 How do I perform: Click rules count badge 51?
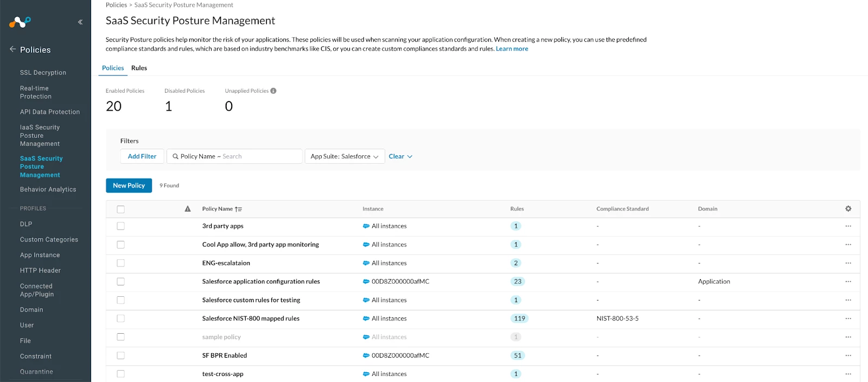(518, 355)
